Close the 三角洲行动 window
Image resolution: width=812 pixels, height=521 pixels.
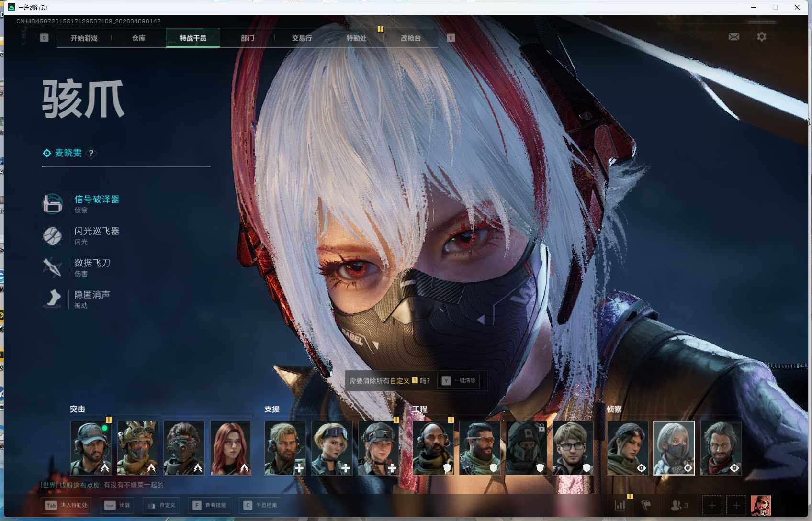pyautogui.click(x=797, y=7)
